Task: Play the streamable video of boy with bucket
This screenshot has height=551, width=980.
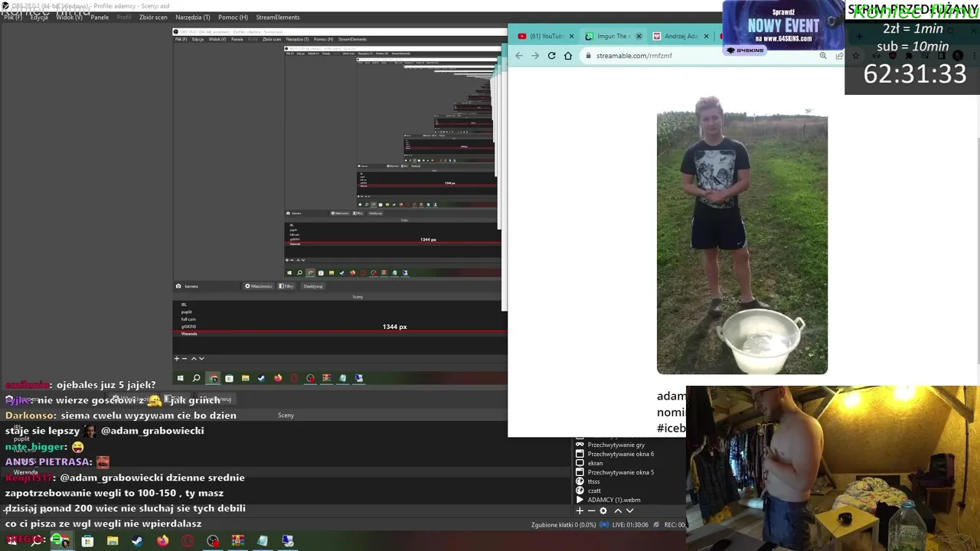Action: (x=742, y=235)
